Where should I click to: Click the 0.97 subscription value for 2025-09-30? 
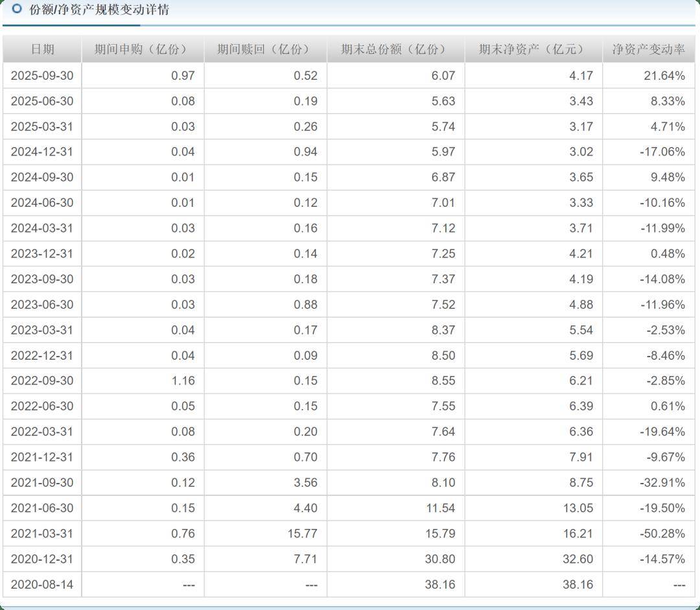183,76
